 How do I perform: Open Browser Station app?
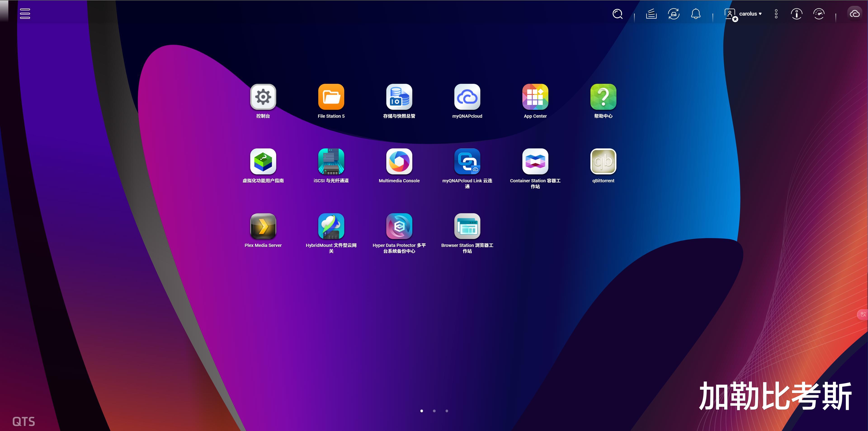(x=467, y=226)
